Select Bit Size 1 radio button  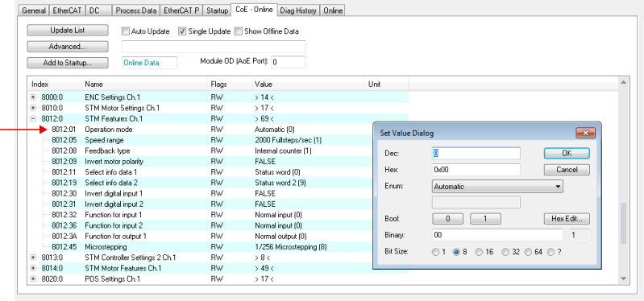pos(435,252)
